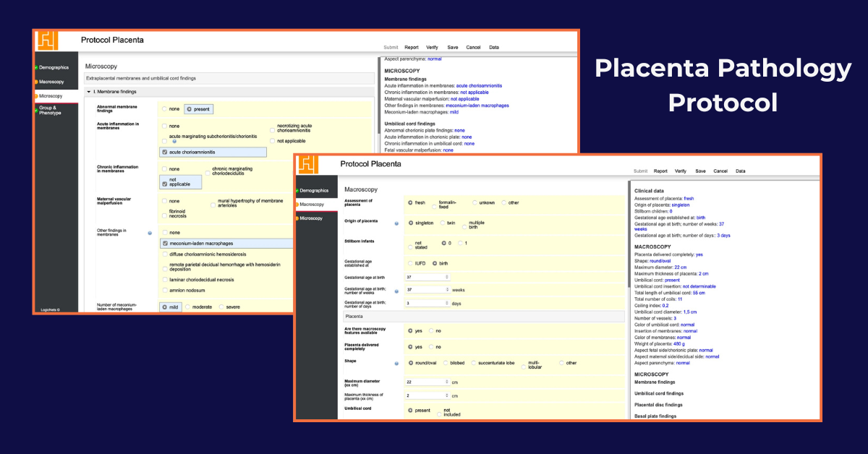Uncheck meconium-laden macrophages checkbox

pyautogui.click(x=166, y=244)
